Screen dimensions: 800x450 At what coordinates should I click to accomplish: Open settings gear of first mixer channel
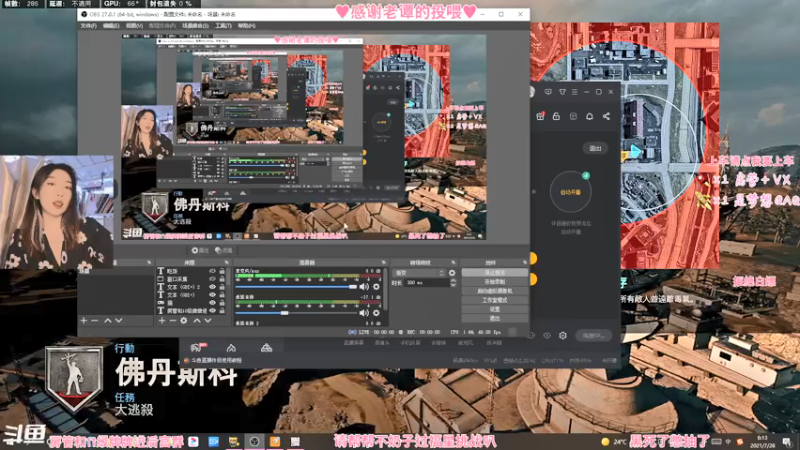[x=376, y=287]
